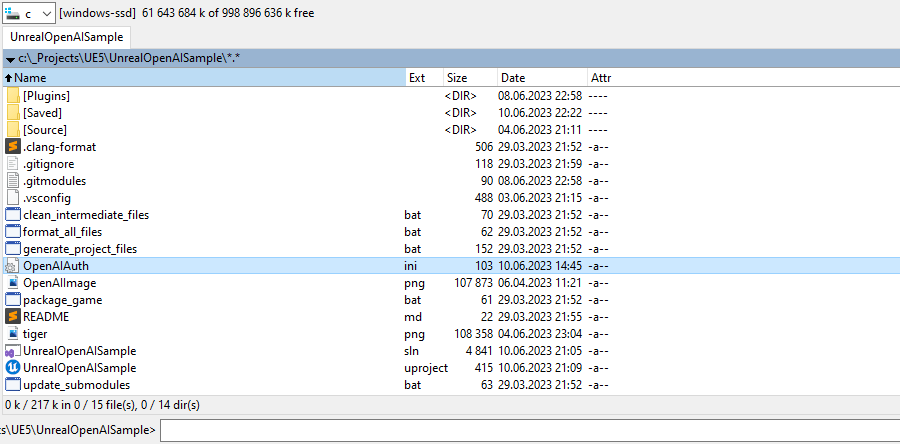Select the package_game file name
Viewport: 900px width, 444px height.
pyautogui.click(x=63, y=300)
